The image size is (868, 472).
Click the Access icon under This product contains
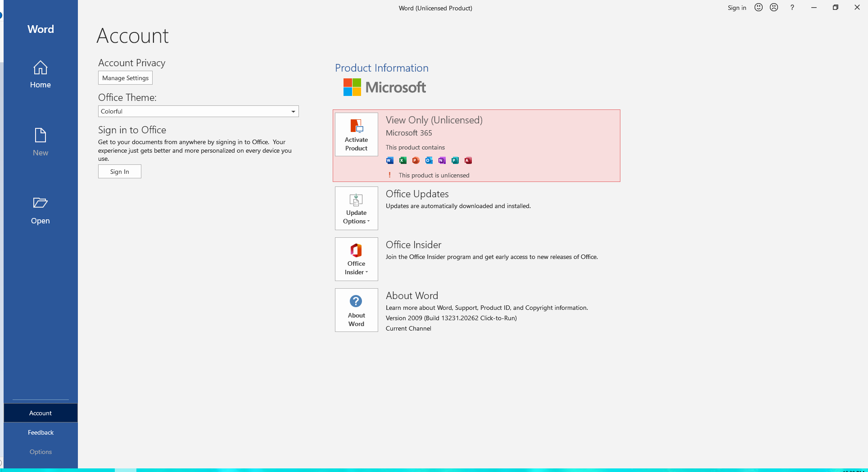pos(468,160)
